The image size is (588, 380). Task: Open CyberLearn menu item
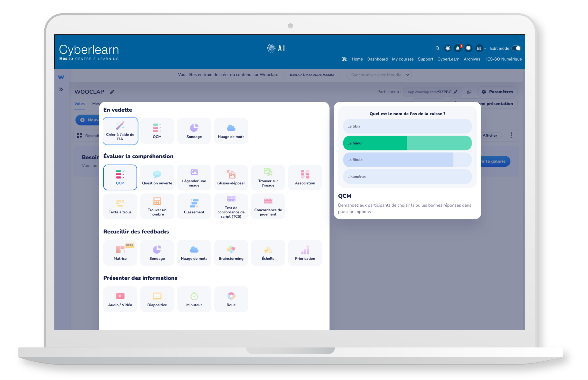(448, 59)
